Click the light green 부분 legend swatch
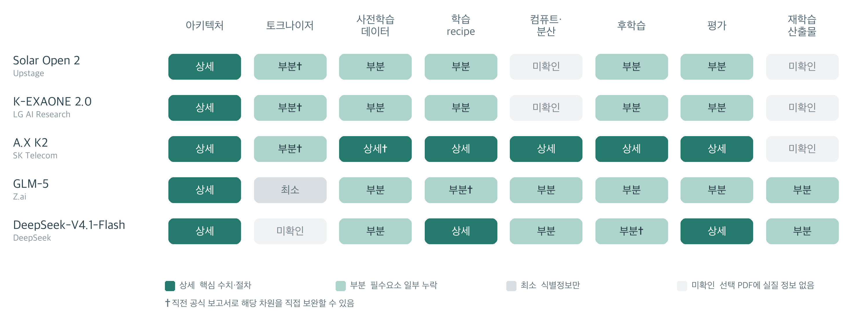This screenshot has height=336, width=868. coord(341,286)
